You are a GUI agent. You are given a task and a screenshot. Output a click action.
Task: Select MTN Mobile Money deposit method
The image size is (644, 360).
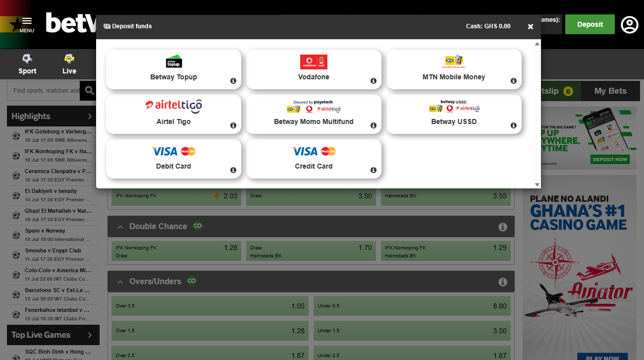(x=454, y=69)
